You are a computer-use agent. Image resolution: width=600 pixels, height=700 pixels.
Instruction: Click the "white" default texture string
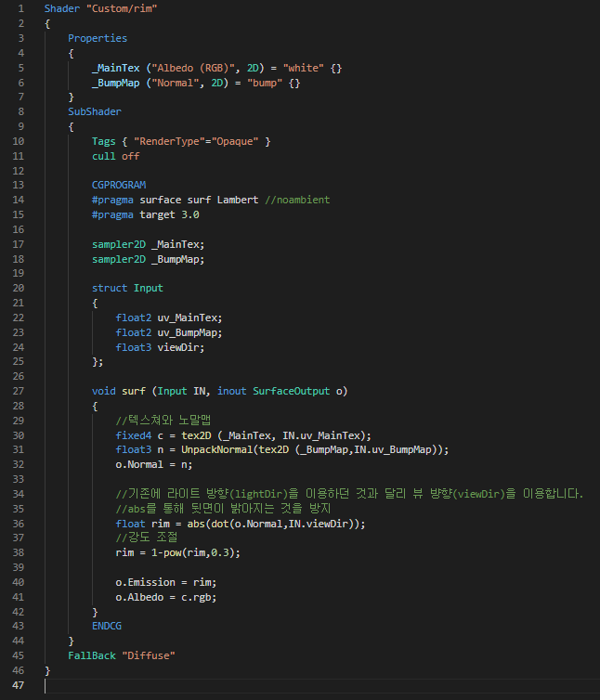coord(304,69)
